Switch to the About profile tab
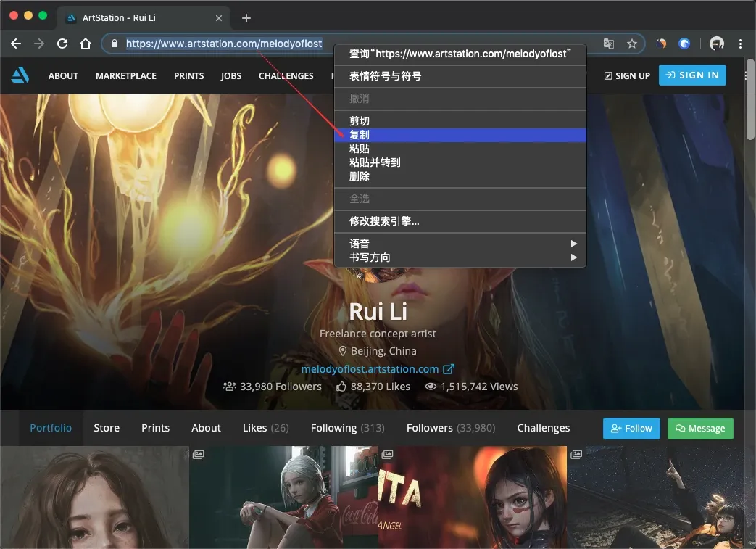The image size is (756, 549). point(206,428)
